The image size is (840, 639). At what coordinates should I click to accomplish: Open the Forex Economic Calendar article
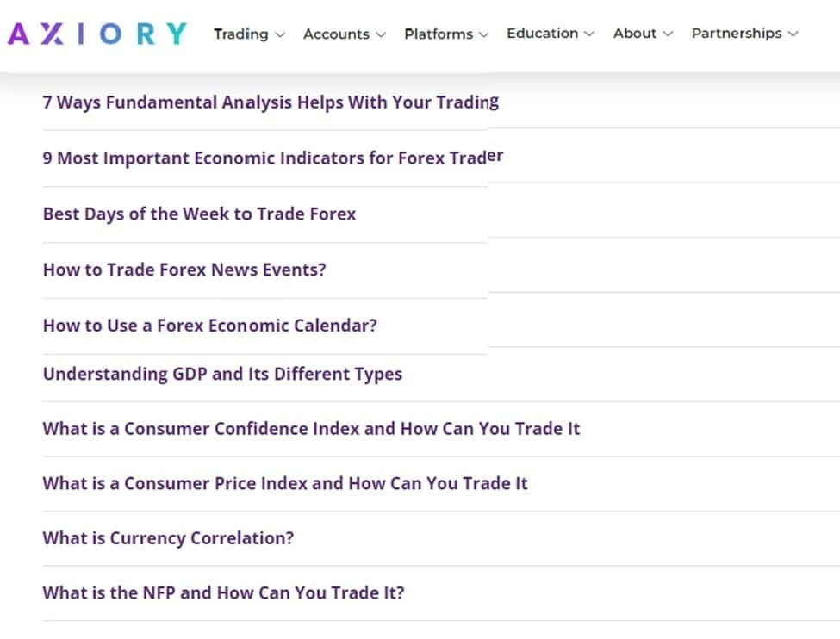209,326
